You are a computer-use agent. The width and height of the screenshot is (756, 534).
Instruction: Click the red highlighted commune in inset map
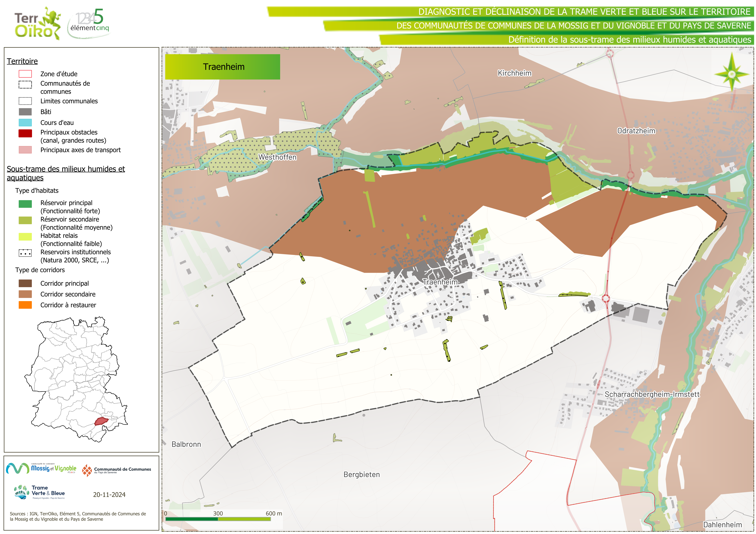tap(101, 421)
